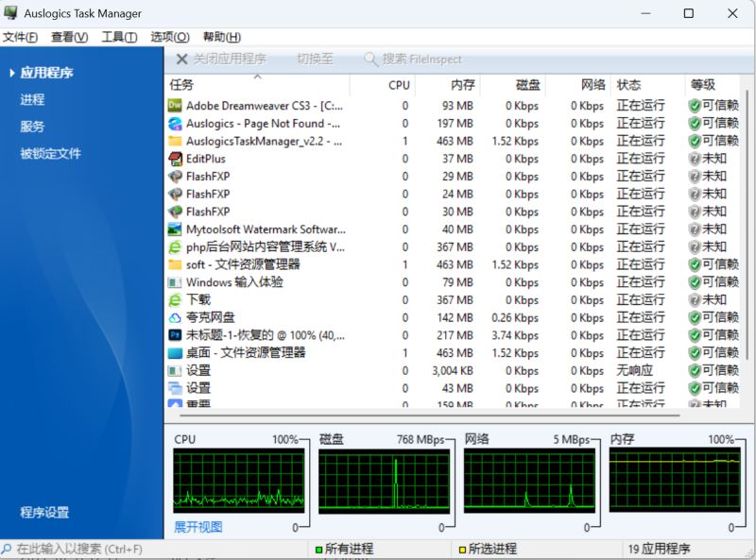Click the 可信赖 shield icon for 夸克网盘
The width and height of the screenshot is (756, 560).
click(x=695, y=317)
